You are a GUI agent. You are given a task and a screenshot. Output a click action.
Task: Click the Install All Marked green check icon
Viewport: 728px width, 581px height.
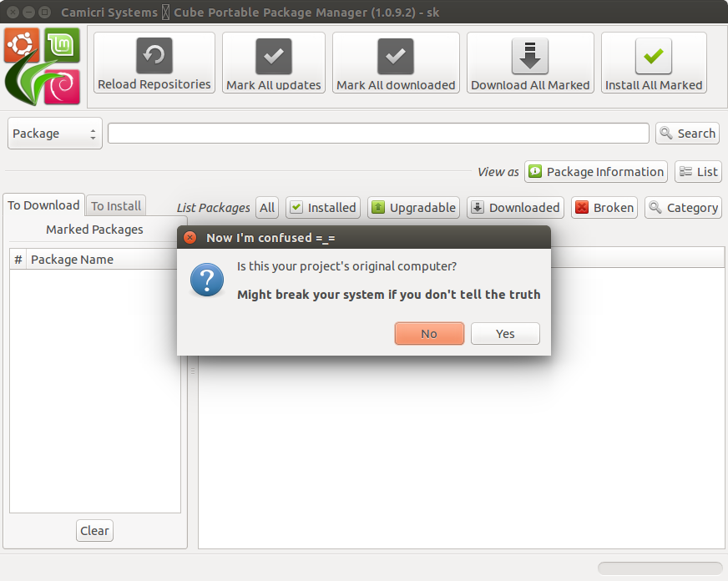point(653,56)
